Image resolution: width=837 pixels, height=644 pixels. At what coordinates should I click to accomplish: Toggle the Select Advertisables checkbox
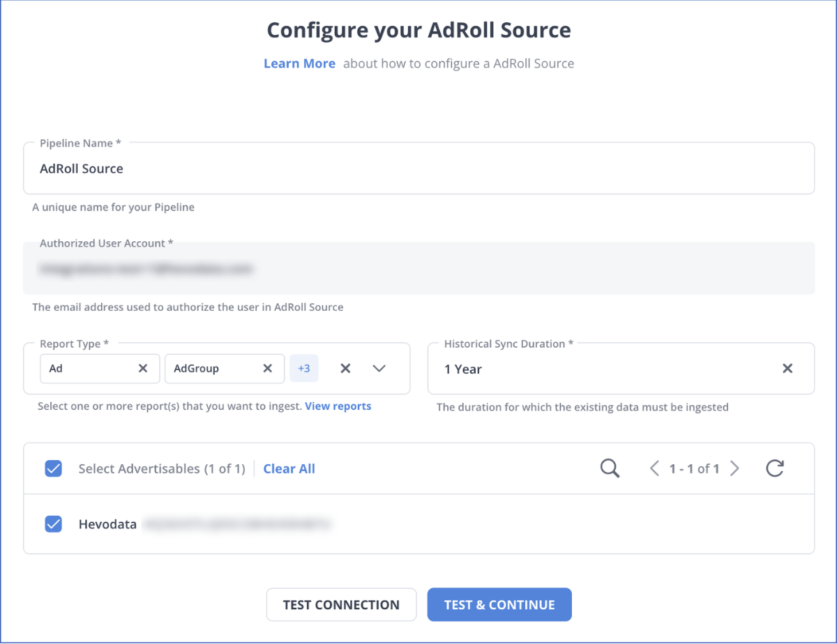[x=54, y=468]
